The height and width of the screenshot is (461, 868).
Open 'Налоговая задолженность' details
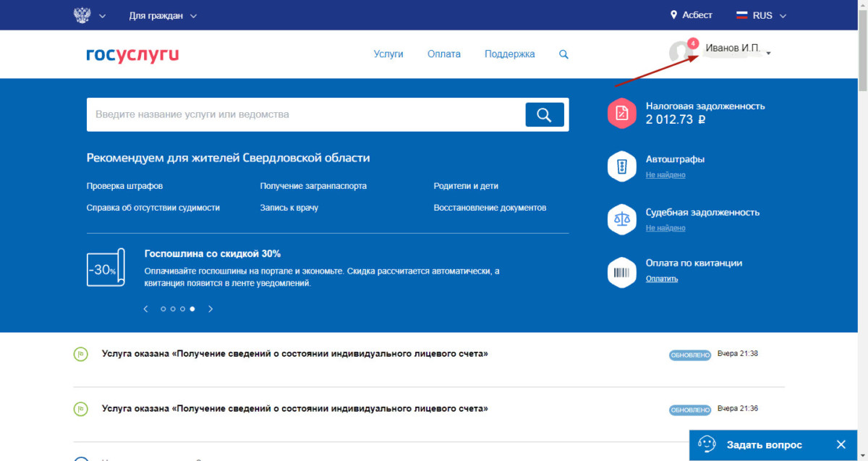705,106
